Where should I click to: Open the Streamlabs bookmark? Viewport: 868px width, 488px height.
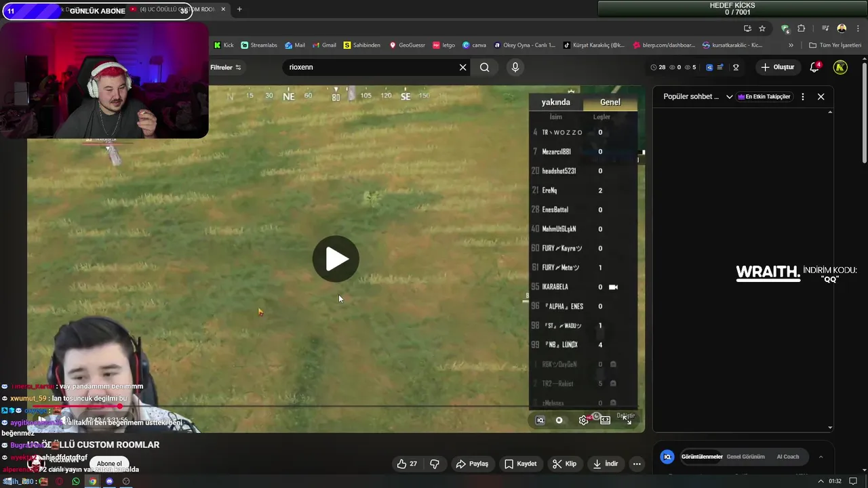pyautogui.click(x=259, y=45)
